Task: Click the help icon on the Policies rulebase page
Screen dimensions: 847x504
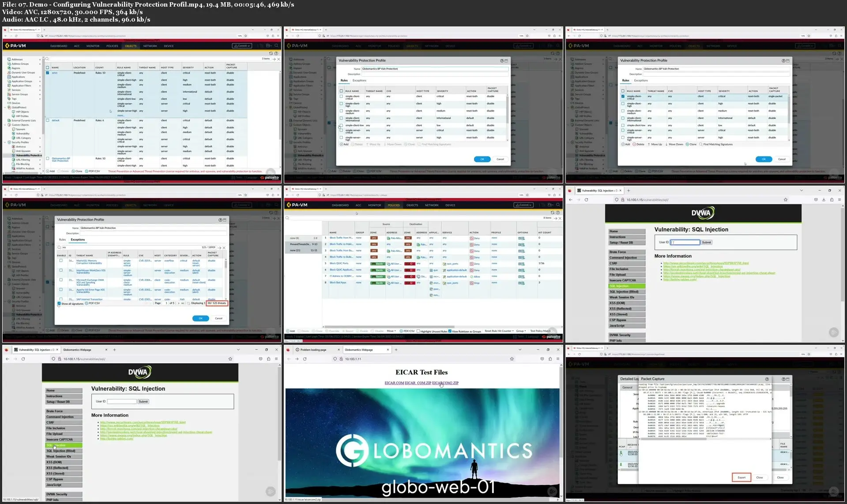Action: (557, 213)
